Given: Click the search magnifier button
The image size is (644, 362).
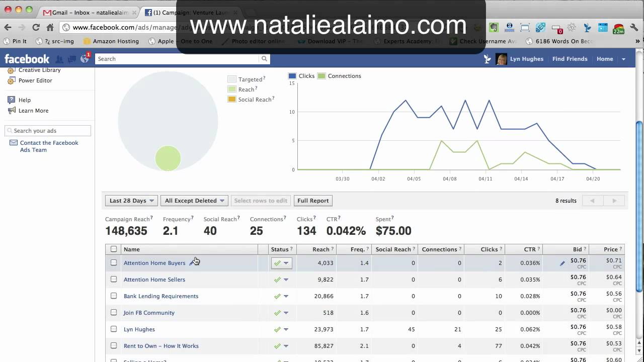Looking at the screenshot, I should pyautogui.click(x=264, y=59).
